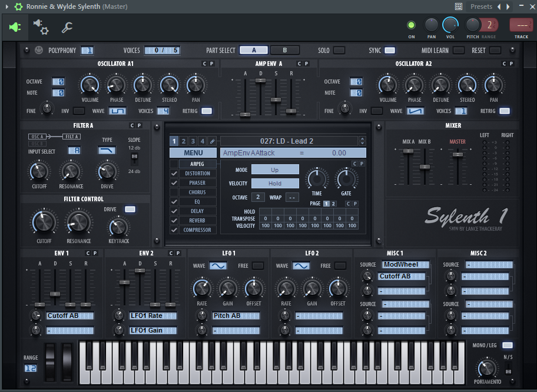537x392 pixels.
Task: Click Oscillator A1 copy C button
Action: (x=204, y=64)
